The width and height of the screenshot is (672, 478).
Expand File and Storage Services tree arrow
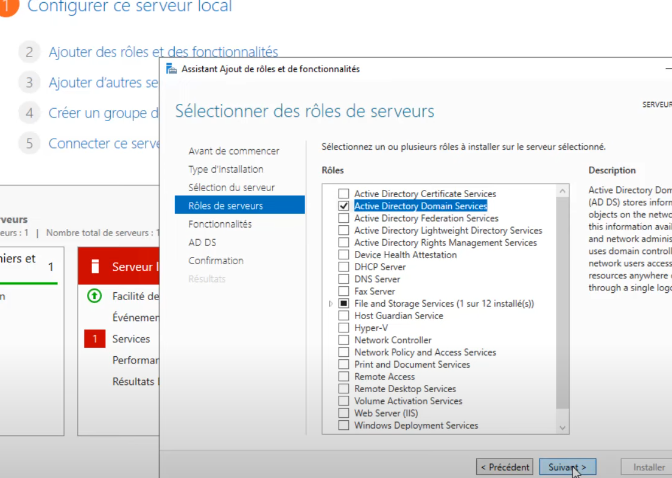[x=330, y=304]
